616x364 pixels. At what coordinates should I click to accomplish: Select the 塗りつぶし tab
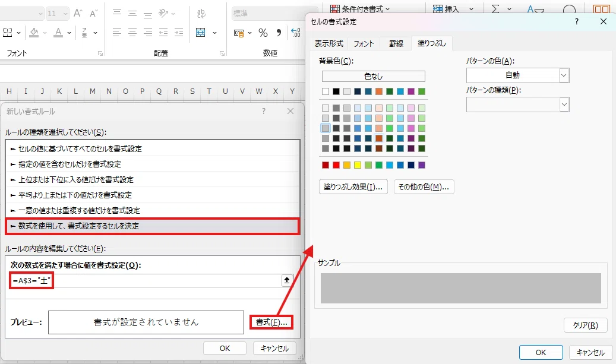432,43
